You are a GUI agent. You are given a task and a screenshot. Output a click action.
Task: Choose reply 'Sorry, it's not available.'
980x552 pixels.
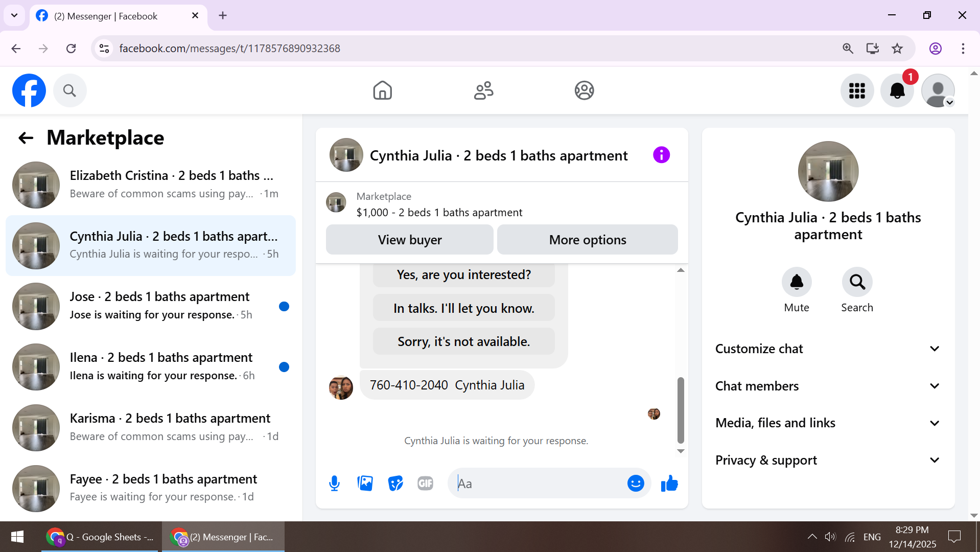pyautogui.click(x=464, y=341)
